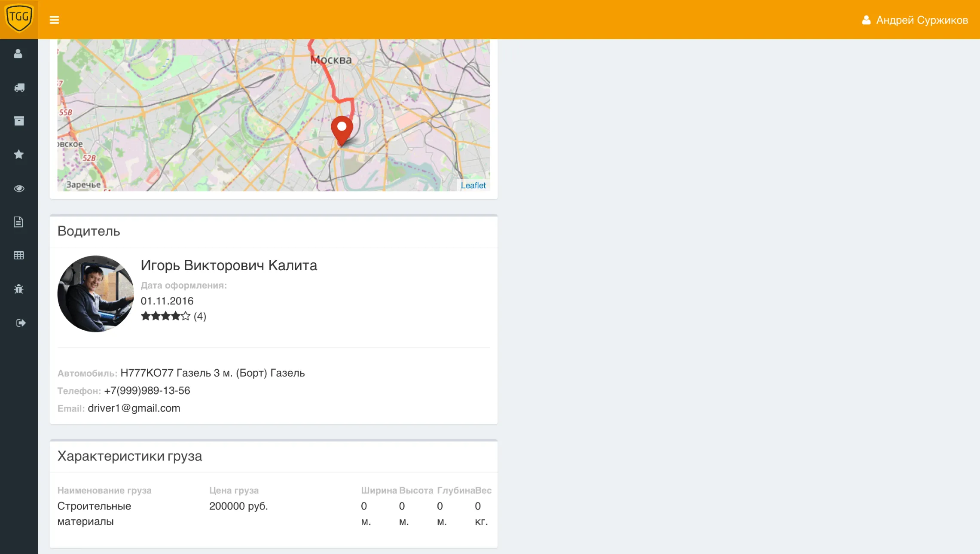This screenshot has height=554, width=980.
Task: Toggle the first star in driver rating
Action: [146, 316]
